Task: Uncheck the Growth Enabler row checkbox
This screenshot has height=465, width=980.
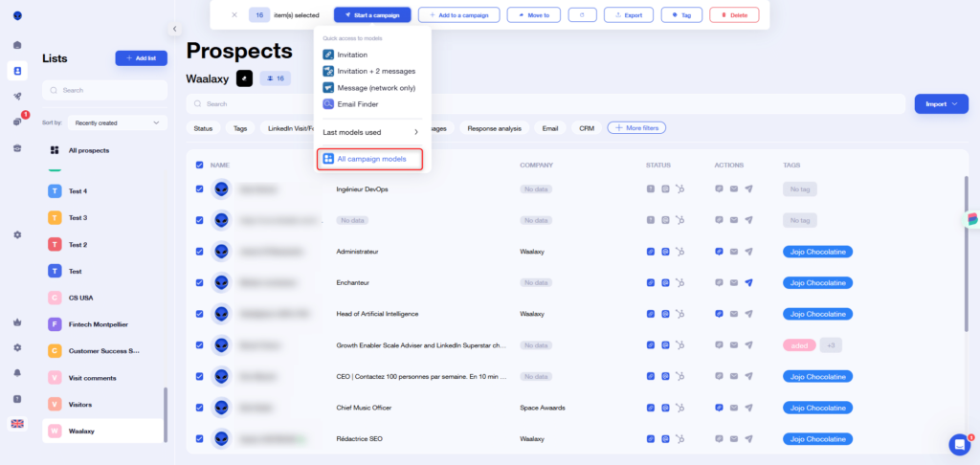Action: click(x=199, y=345)
